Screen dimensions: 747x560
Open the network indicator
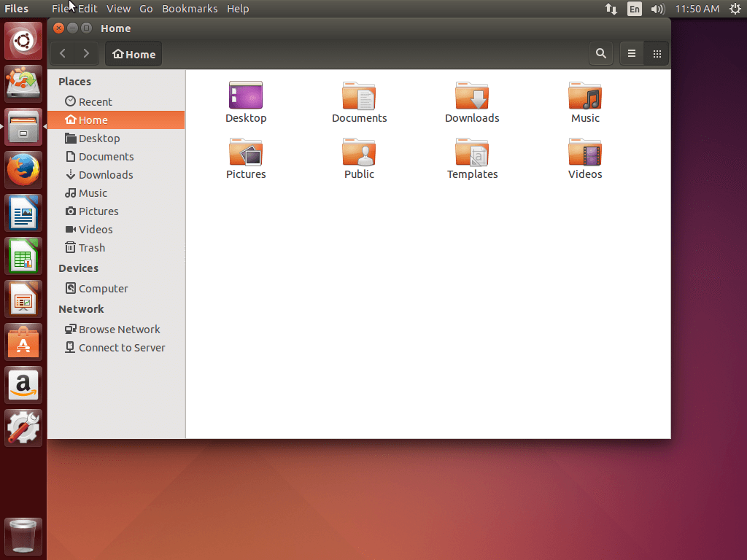[611, 9]
